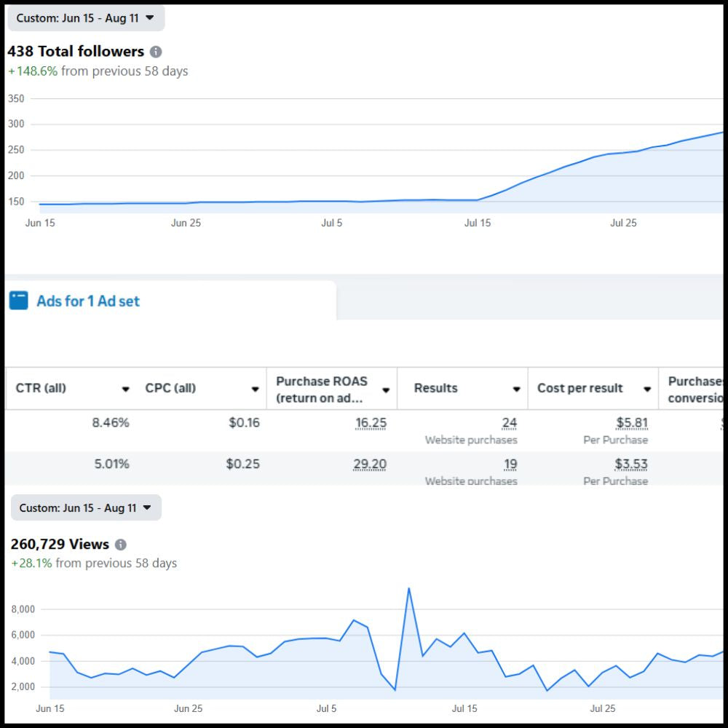This screenshot has width=728, height=728.
Task: Open the top Custom: Jun 15 - Aug 11 dropdown
Action: 86,18
